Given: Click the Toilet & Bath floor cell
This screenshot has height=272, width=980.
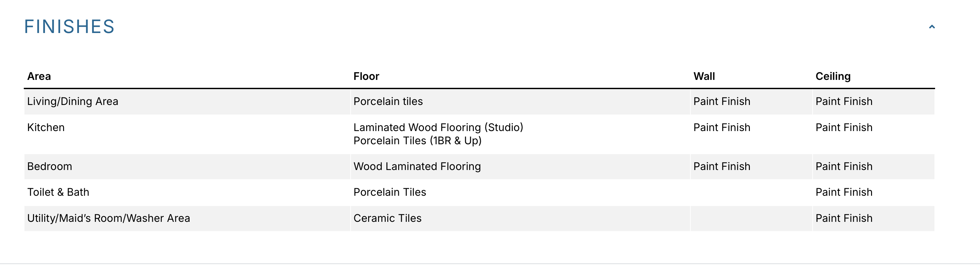Looking at the screenshot, I should click(390, 192).
